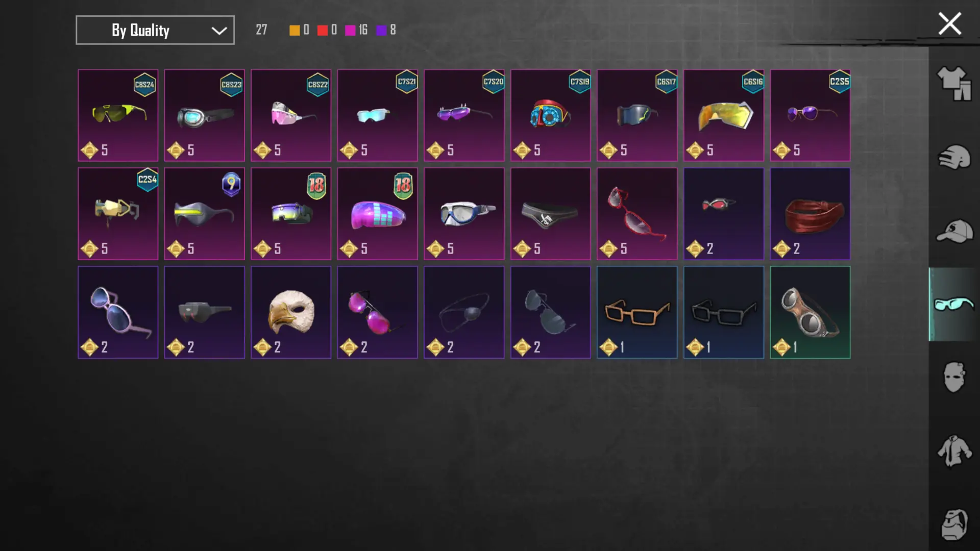The height and width of the screenshot is (551, 980).
Task: Choose the eagle beak mask item
Action: click(291, 312)
